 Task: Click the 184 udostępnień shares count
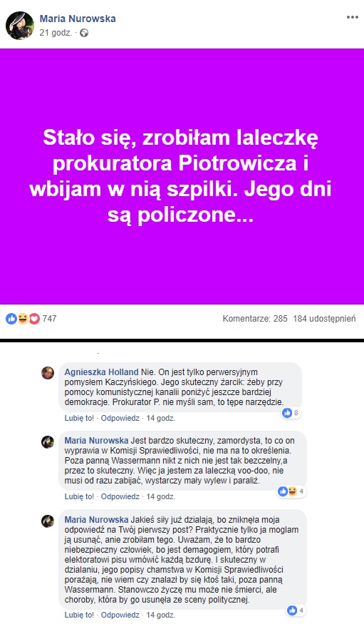324,318
